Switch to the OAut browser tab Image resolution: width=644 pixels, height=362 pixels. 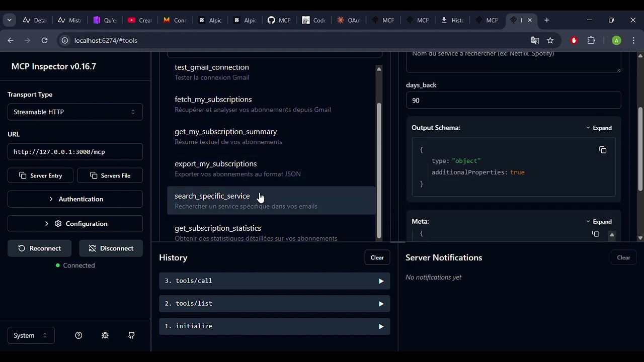point(349,20)
